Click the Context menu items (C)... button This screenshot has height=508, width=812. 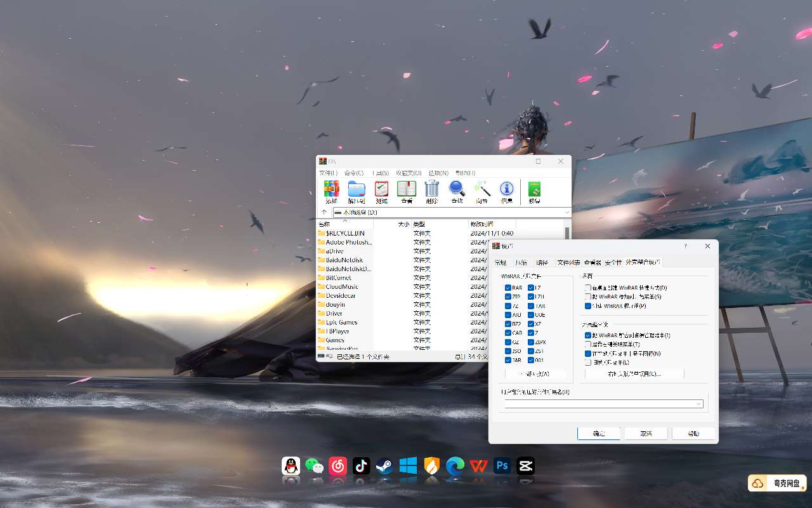pos(634,374)
